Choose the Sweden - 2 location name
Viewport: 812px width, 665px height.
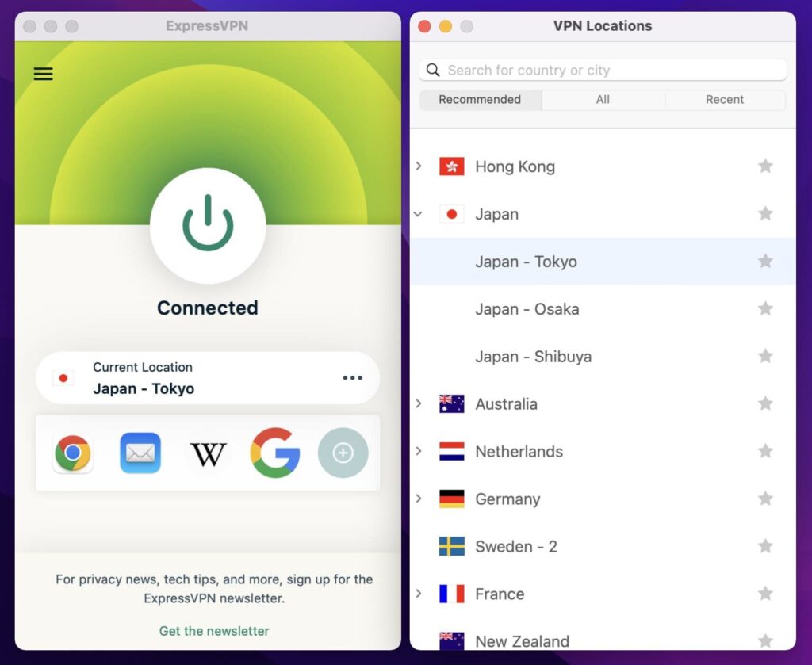516,546
